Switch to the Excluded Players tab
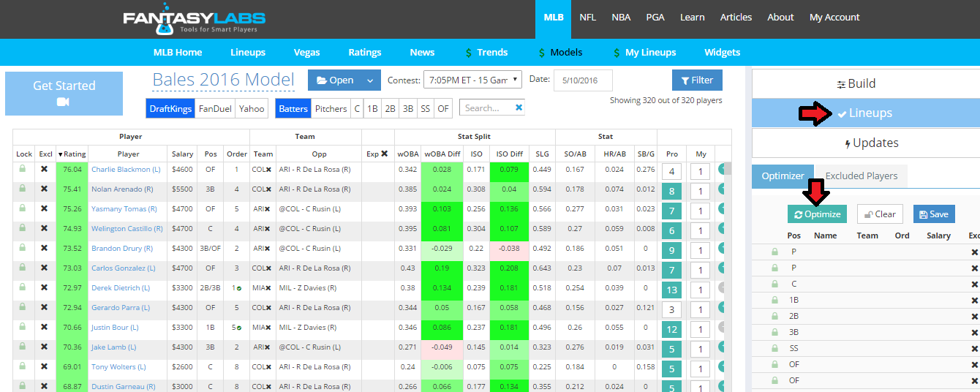The height and width of the screenshot is (392, 980). pyautogui.click(x=861, y=176)
